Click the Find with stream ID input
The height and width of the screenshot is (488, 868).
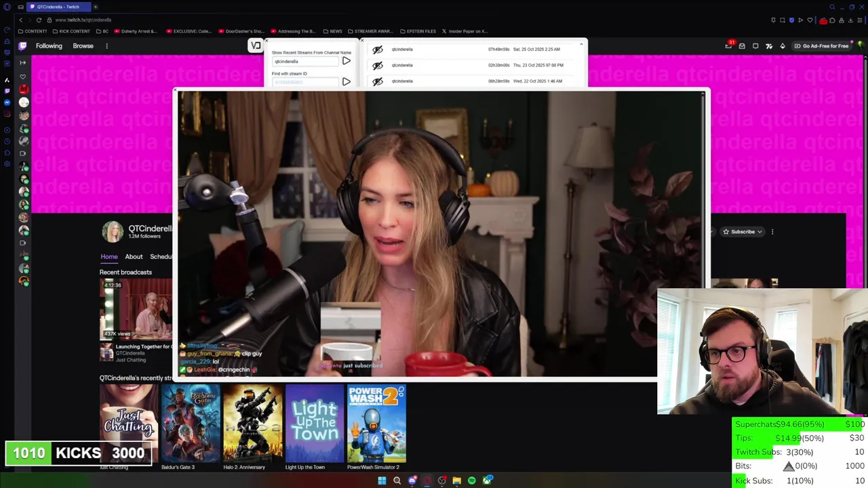[x=305, y=82]
